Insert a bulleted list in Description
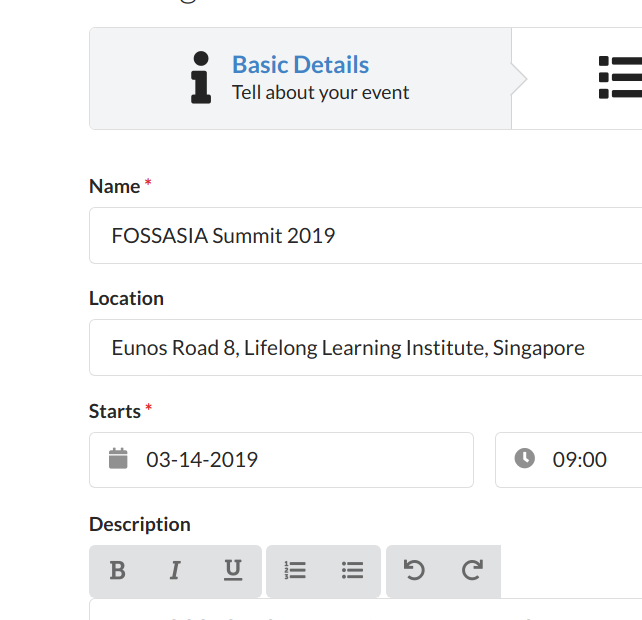This screenshot has width=642, height=620. pyautogui.click(x=352, y=570)
